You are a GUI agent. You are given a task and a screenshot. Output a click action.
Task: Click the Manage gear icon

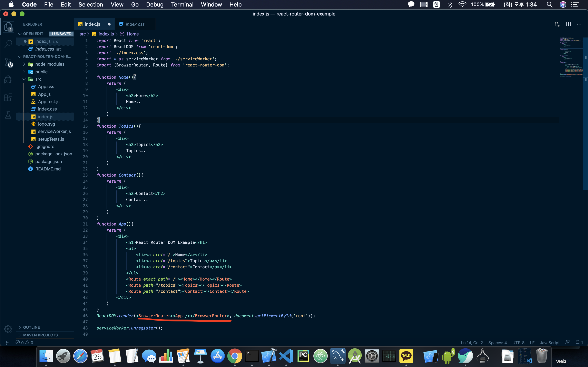[8, 329]
